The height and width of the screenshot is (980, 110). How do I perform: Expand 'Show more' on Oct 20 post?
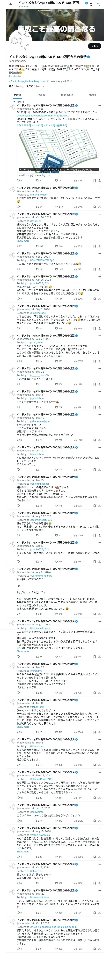[23, 241]
